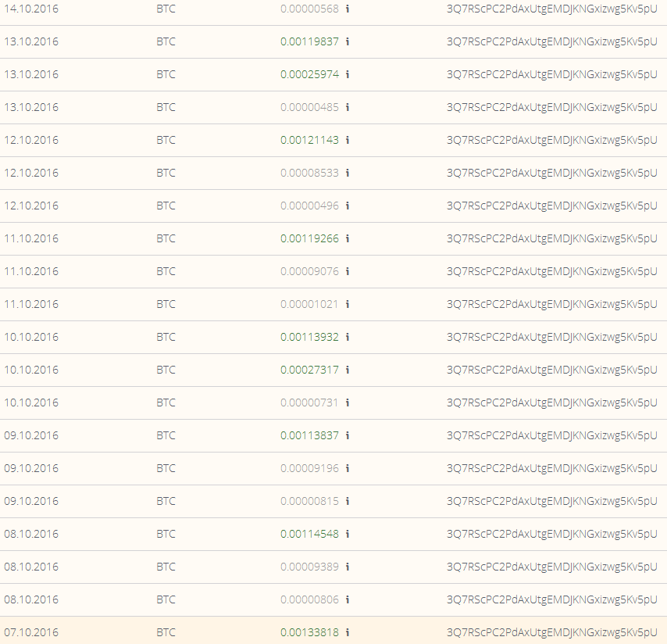The width and height of the screenshot is (667, 644).
Task: Click the date 14.10.2016
Action: pyautogui.click(x=31, y=9)
